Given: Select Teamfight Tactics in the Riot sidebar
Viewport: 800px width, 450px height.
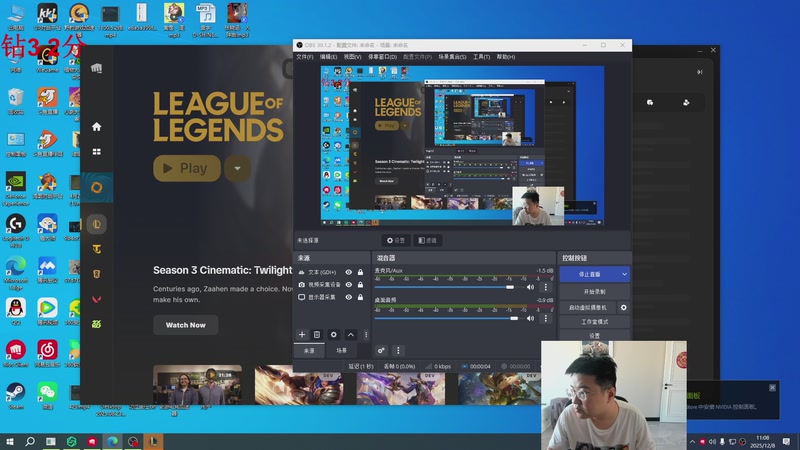Looking at the screenshot, I should pyautogui.click(x=96, y=249).
